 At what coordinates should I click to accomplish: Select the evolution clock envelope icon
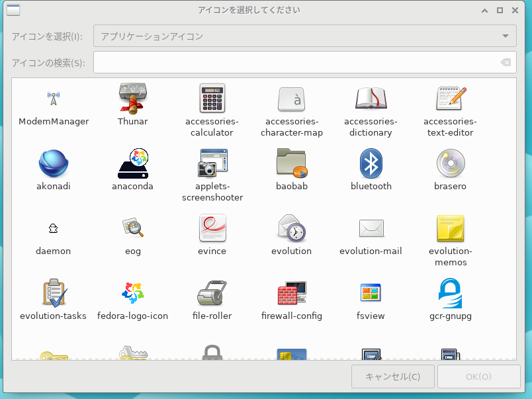[291, 228]
